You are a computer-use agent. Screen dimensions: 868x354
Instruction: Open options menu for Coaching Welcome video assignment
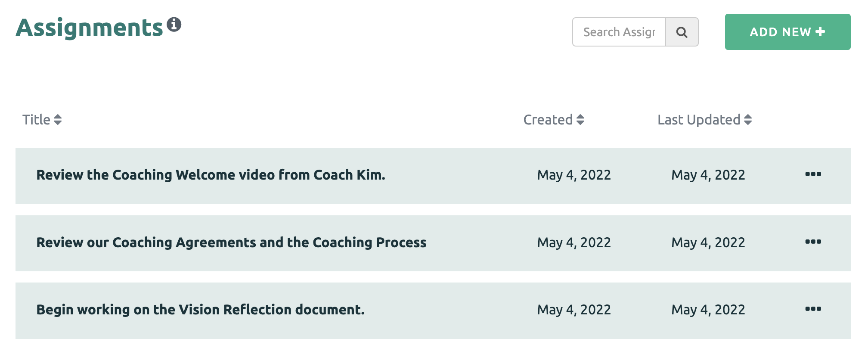click(x=813, y=174)
